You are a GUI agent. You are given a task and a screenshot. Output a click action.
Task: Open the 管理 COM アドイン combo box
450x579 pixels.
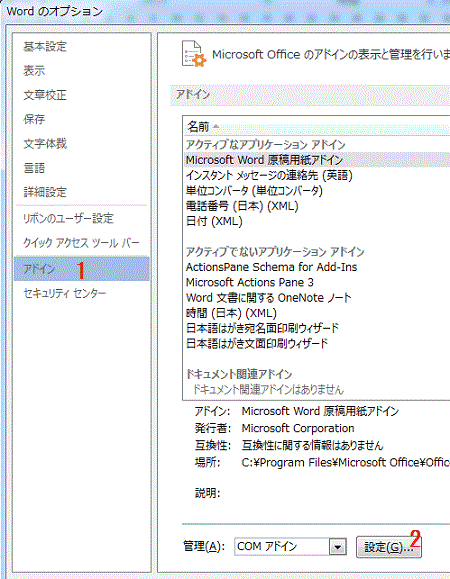pos(290,547)
